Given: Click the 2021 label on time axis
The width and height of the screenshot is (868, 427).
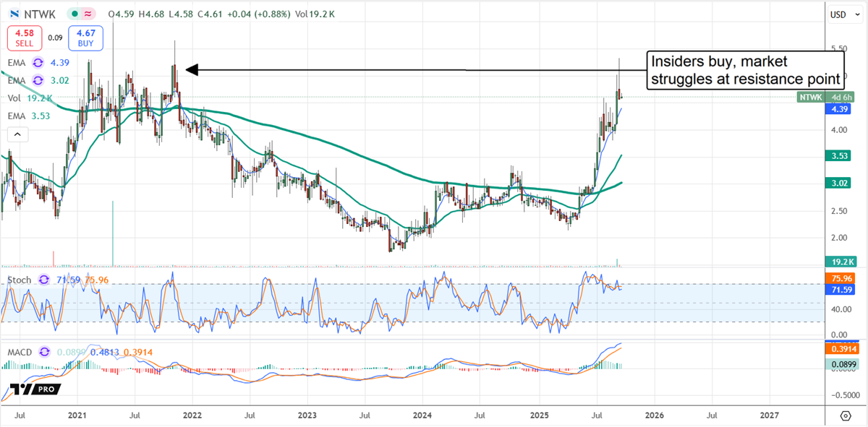Looking at the screenshot, I should pos(77,416).
